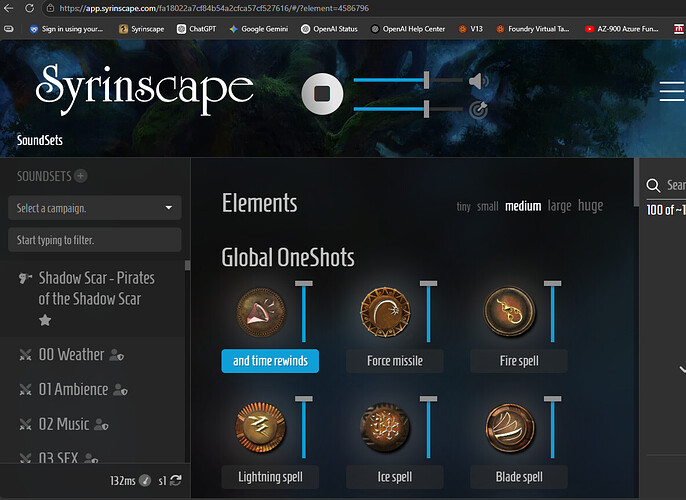Click the star under Shadow Scar soundset
This screenshot has width=686, height=500.
point(45,320)
